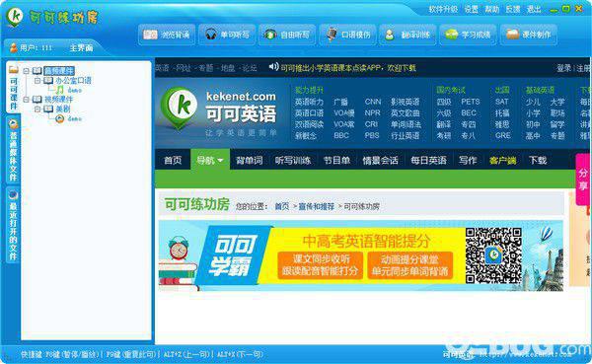Open the 课件制作 folder module
This screenshot has height=364, width=592.
(528, 35)
